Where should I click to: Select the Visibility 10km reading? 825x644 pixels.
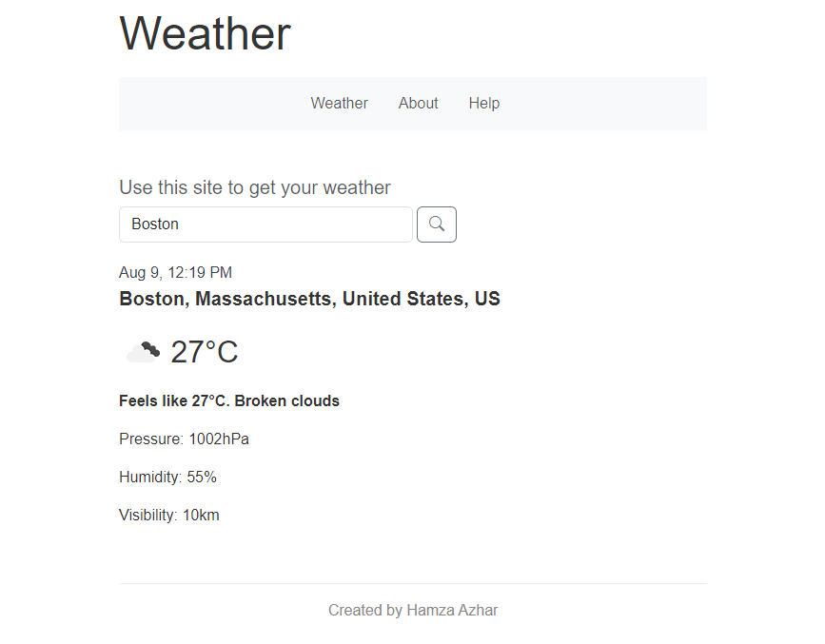[168, 515]
